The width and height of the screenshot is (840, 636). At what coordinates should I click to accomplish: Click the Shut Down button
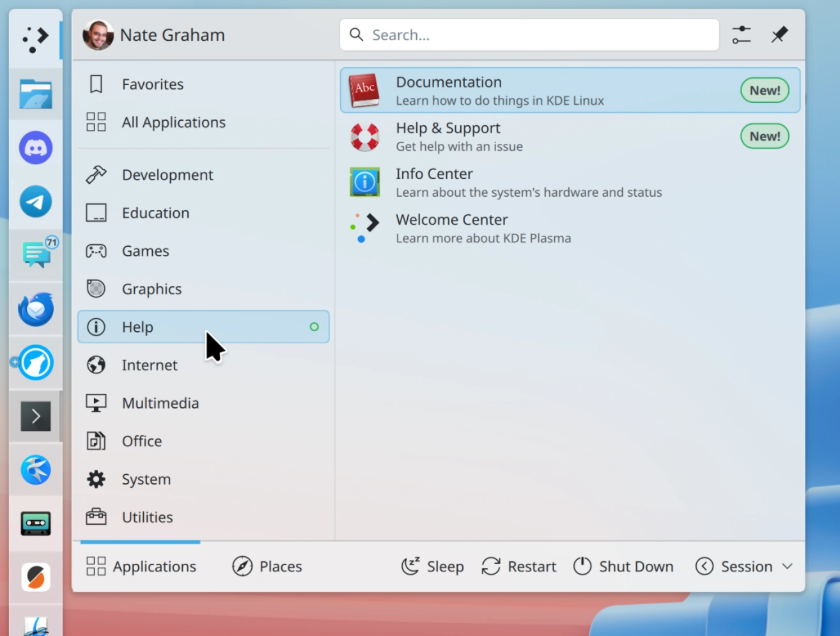click(x=623, y=566)
